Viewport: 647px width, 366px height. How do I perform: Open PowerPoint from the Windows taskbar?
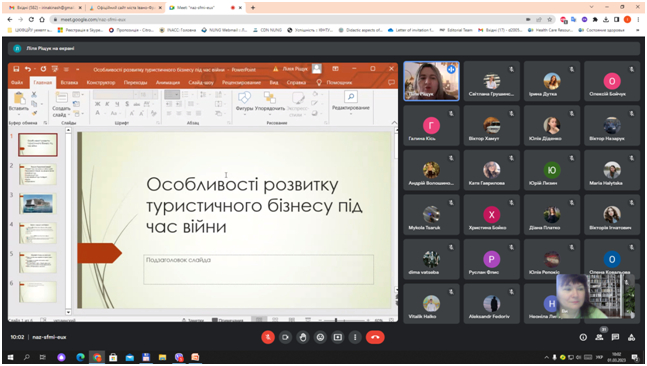click(195, 357)
